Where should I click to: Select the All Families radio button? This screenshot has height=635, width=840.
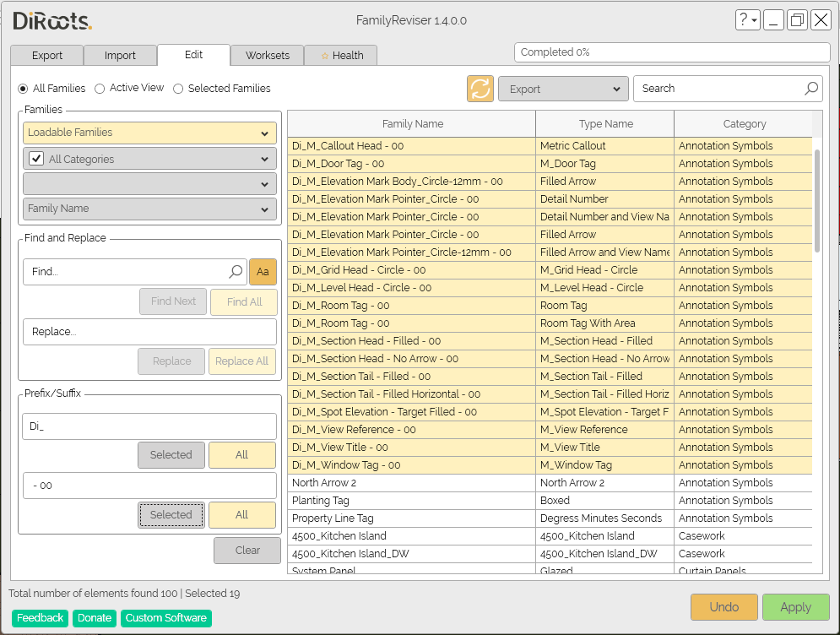coord(23,89)
